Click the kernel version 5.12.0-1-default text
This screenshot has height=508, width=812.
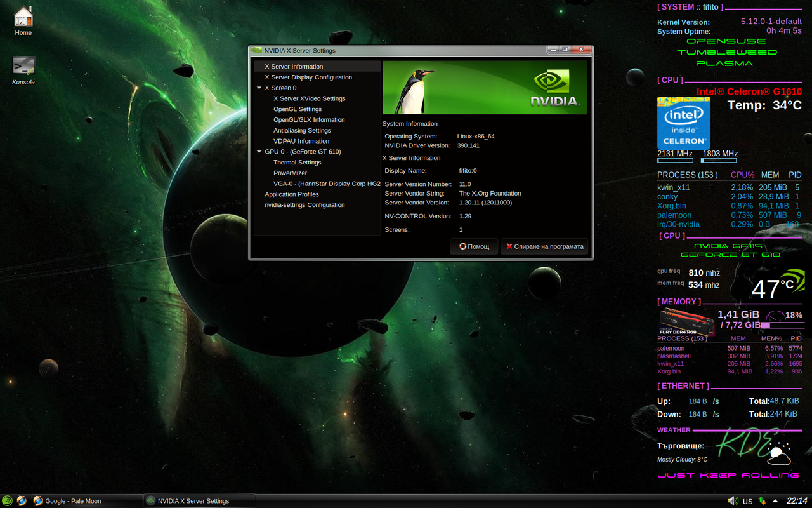pyautogui.click(x=771, y=22)
